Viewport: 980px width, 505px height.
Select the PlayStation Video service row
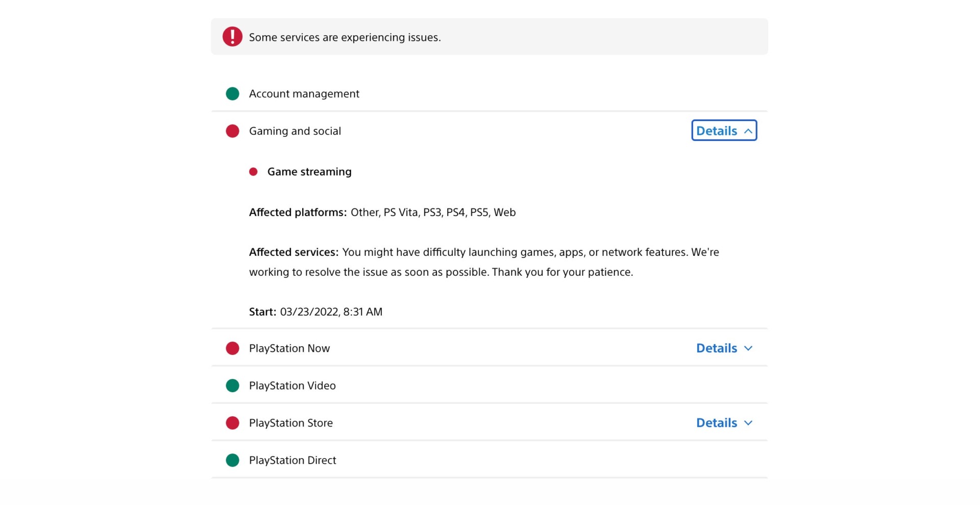(x=292, y=386)
